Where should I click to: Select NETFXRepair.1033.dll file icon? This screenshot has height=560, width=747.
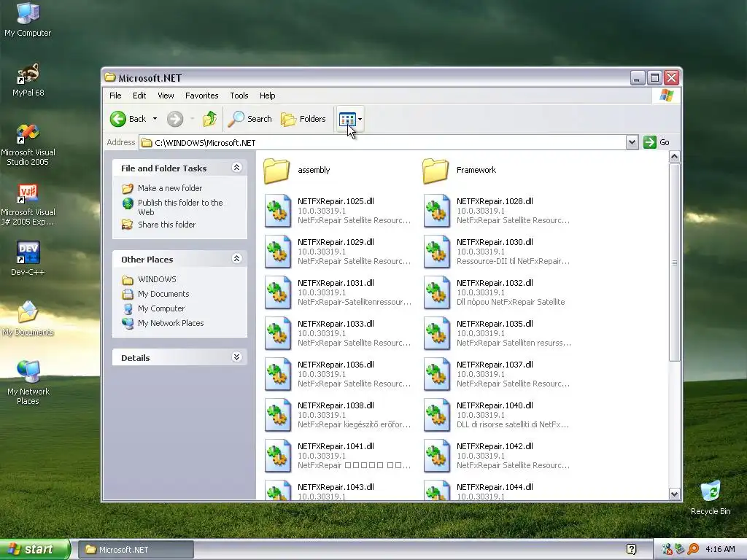(278, 333)
